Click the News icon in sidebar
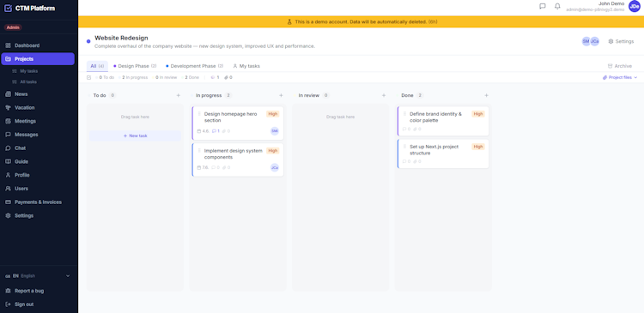Screen dimensions: 644x313 (x=8, y=94)
